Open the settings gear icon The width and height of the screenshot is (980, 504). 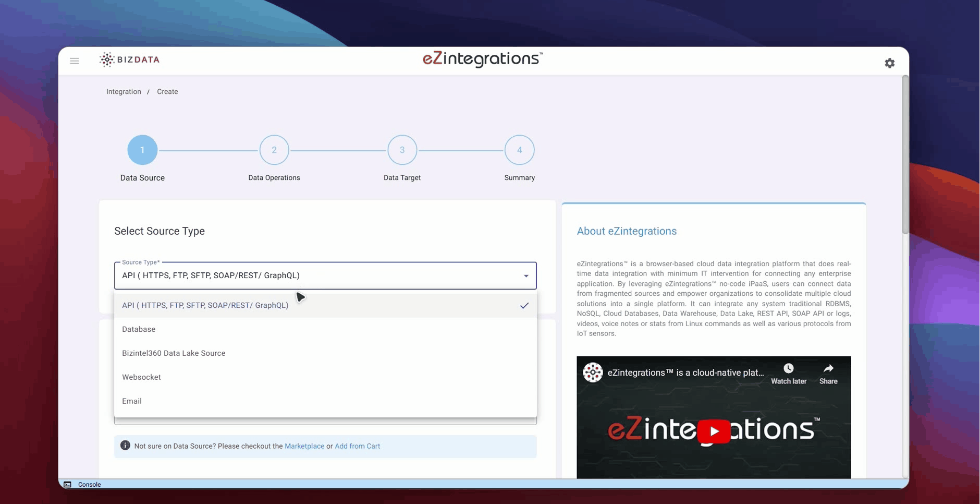pos(889,63)
